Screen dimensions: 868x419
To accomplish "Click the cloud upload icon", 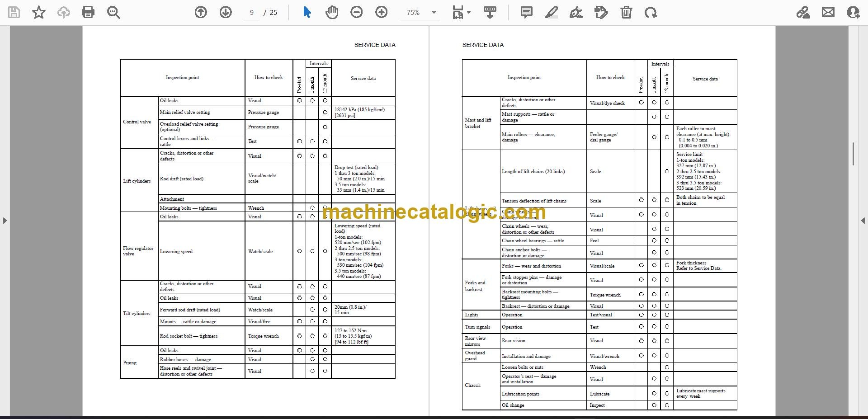I will click(x=63, y=13).
